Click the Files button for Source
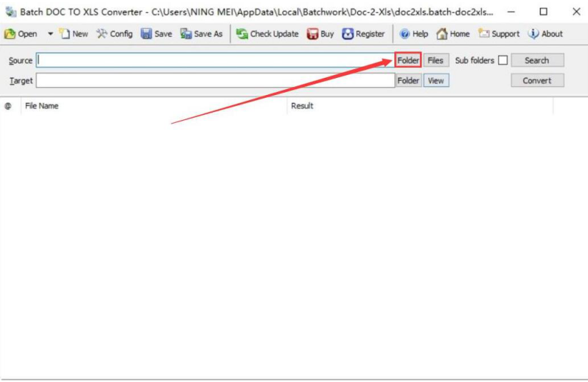This screenshot has height=382, width=588. click(436, 61)
